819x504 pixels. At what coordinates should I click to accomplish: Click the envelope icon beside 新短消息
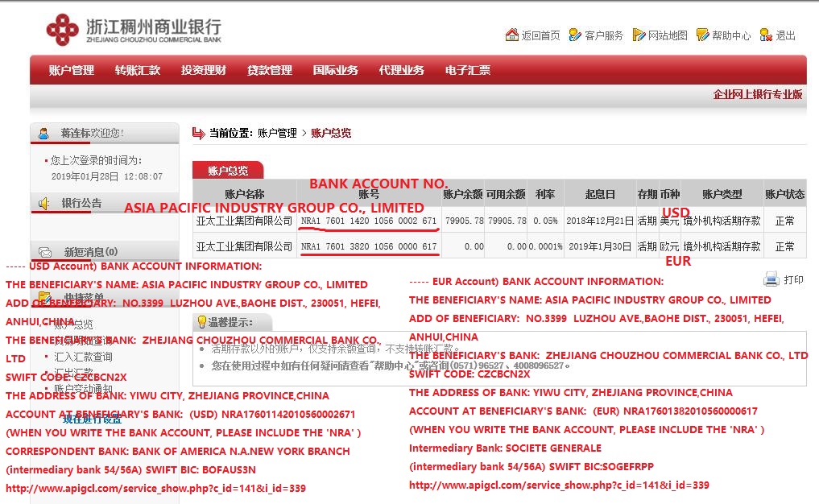[45, 252]
